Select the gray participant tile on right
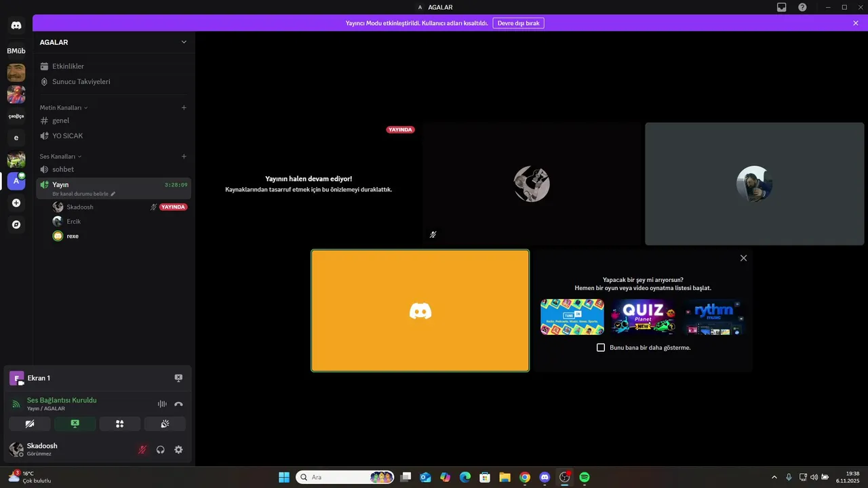The height and width of the screenshot is (488, 868). tap(755, 184)
